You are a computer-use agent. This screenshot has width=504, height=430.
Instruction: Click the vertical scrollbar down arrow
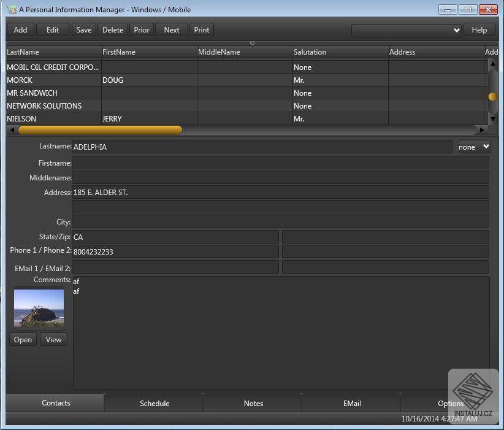(x=492, y=118)
